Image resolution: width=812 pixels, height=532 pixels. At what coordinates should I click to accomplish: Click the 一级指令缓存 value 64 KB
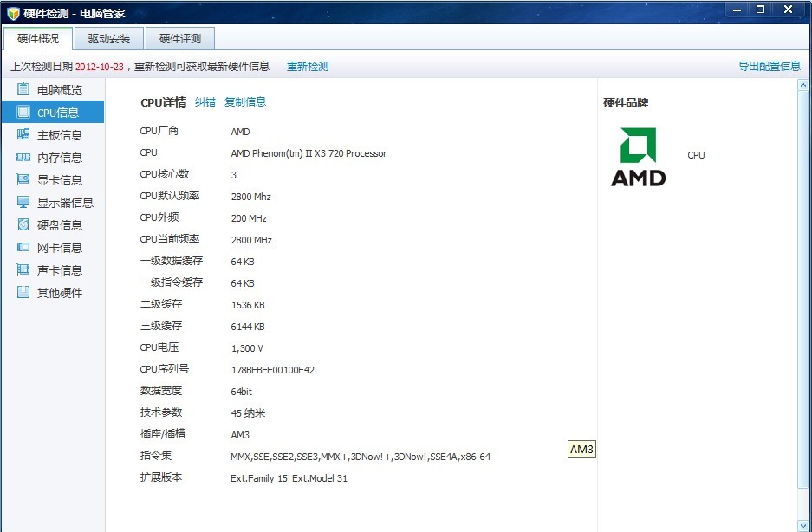tap(243, 284)
